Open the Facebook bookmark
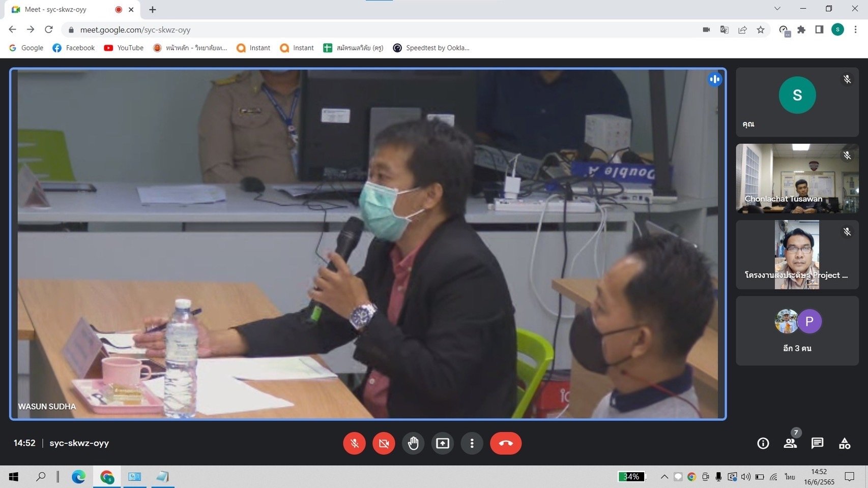 pyautogui.click(x=74, y=48)
